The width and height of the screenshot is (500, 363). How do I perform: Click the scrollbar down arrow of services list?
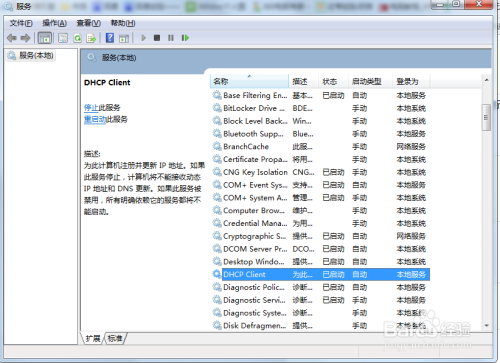tap(486, 325)
